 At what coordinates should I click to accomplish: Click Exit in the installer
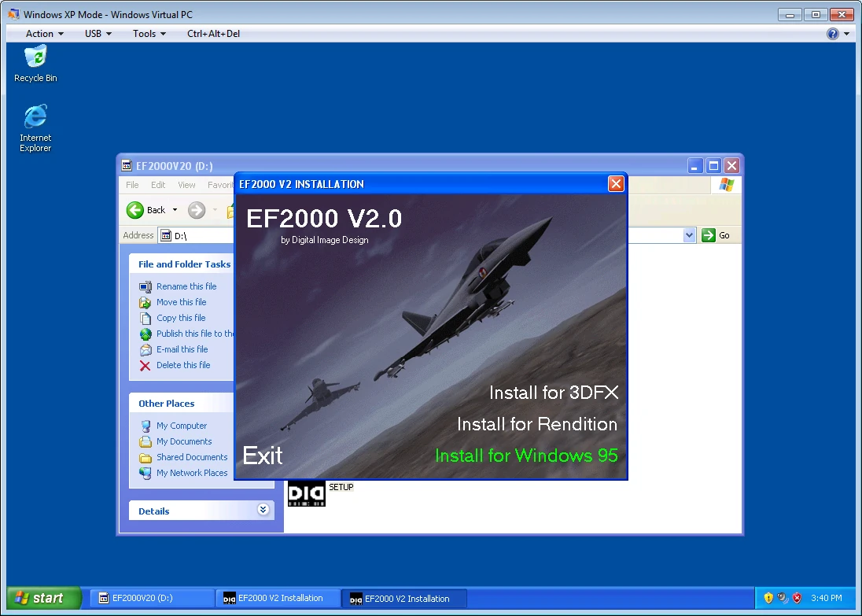point(263,456)
